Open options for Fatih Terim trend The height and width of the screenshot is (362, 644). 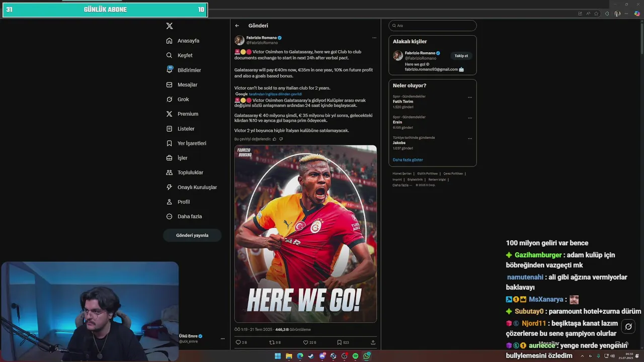pyautogui.click(x=470, y=97)
